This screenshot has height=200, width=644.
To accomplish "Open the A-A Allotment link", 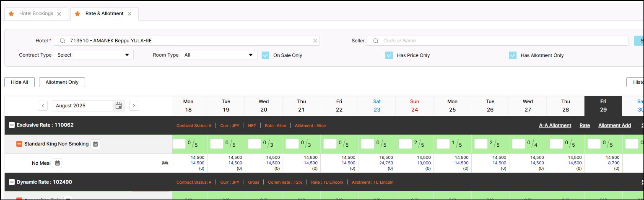I will (x=555, y=125).
